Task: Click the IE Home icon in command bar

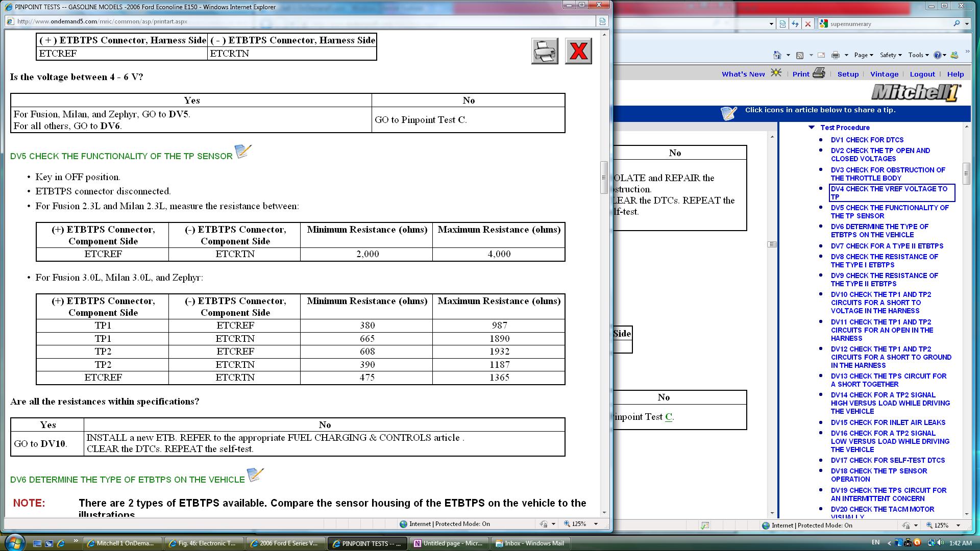Action: pos(777,55)
